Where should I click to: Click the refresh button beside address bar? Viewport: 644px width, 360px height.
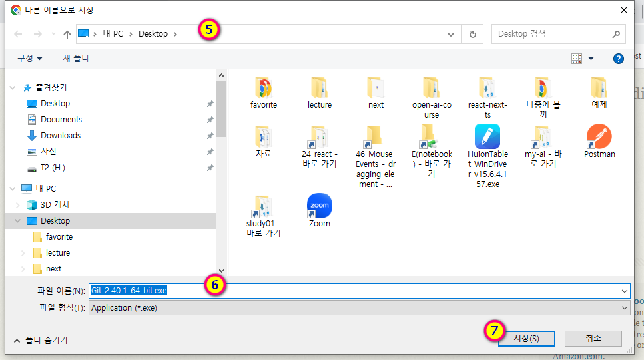point(473,34)
